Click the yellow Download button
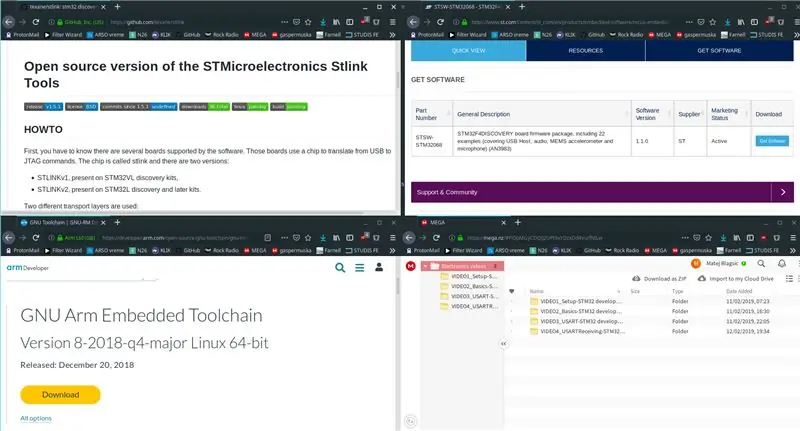 60,395
